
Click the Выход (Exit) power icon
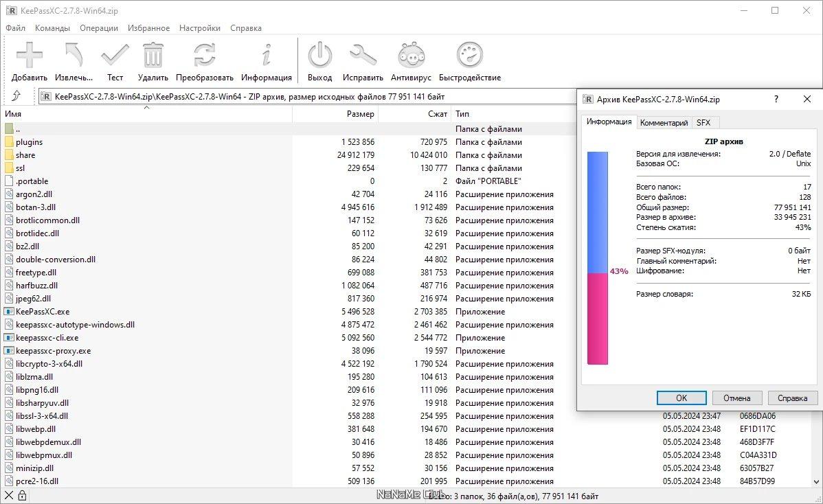[x=319, y=56]
